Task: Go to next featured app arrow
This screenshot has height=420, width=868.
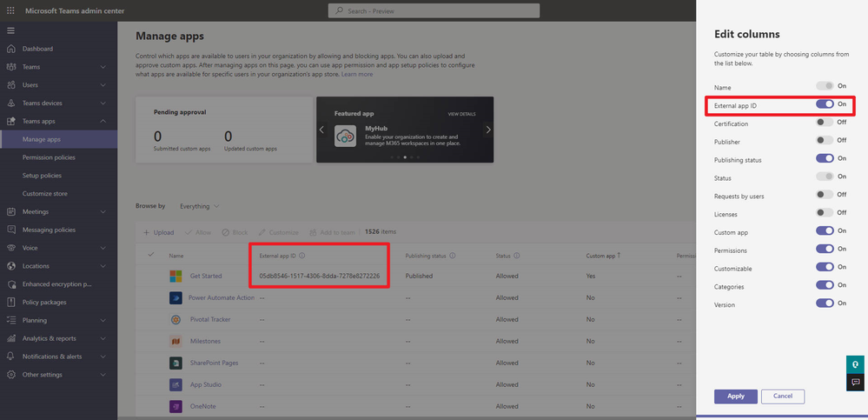Action: (x=488, y=130)
